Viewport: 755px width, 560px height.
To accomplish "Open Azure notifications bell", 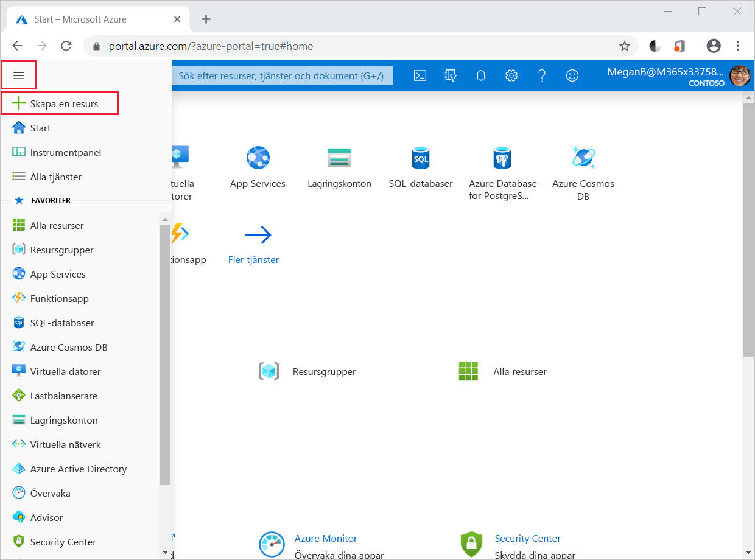I will point(480,75).
